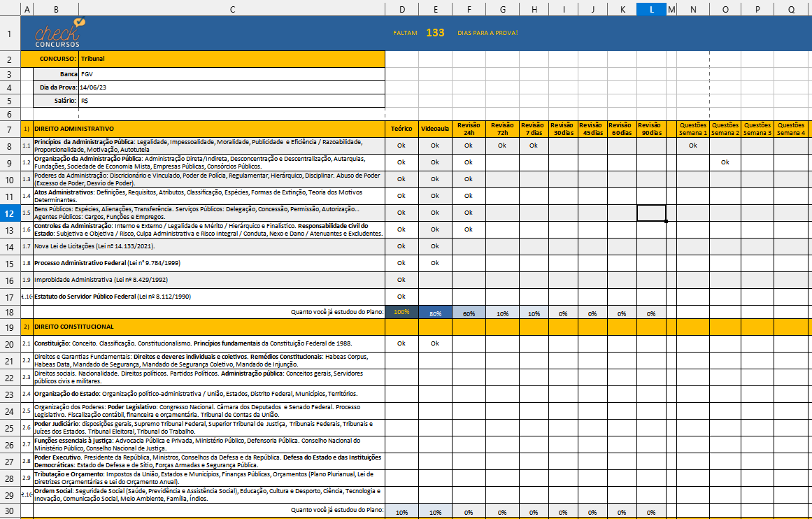Select the Controles da Administração topic cell
This screenshot has height=519, width=812.
[208, 229]
